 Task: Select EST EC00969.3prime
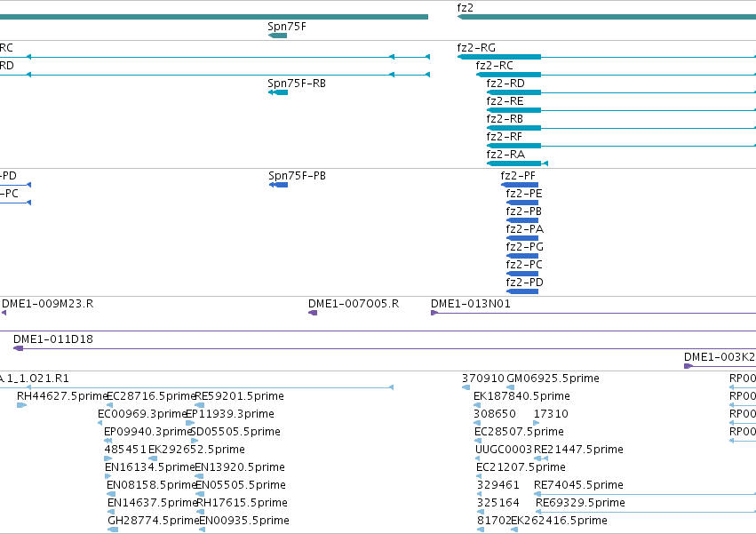[x=99, y=423]
